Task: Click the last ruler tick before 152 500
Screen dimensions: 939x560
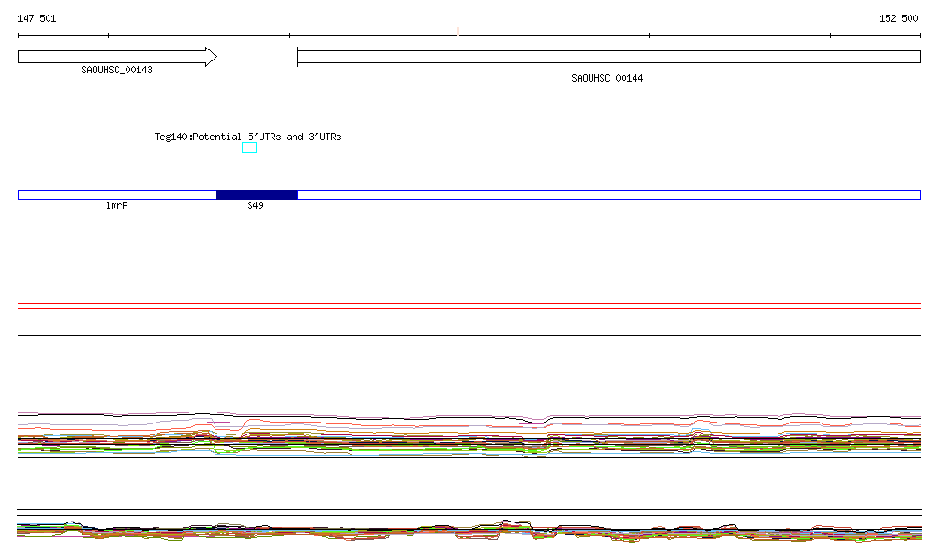Action: pos(830,36)
